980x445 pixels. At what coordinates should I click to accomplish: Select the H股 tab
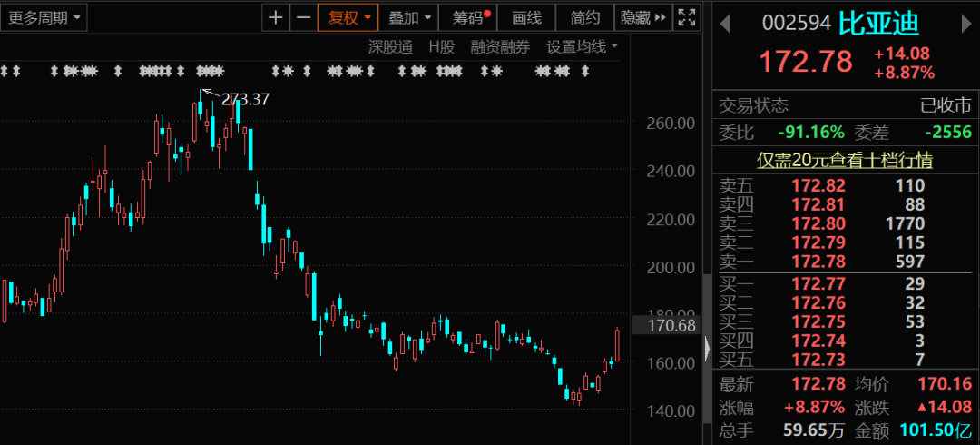coord(441,46)
